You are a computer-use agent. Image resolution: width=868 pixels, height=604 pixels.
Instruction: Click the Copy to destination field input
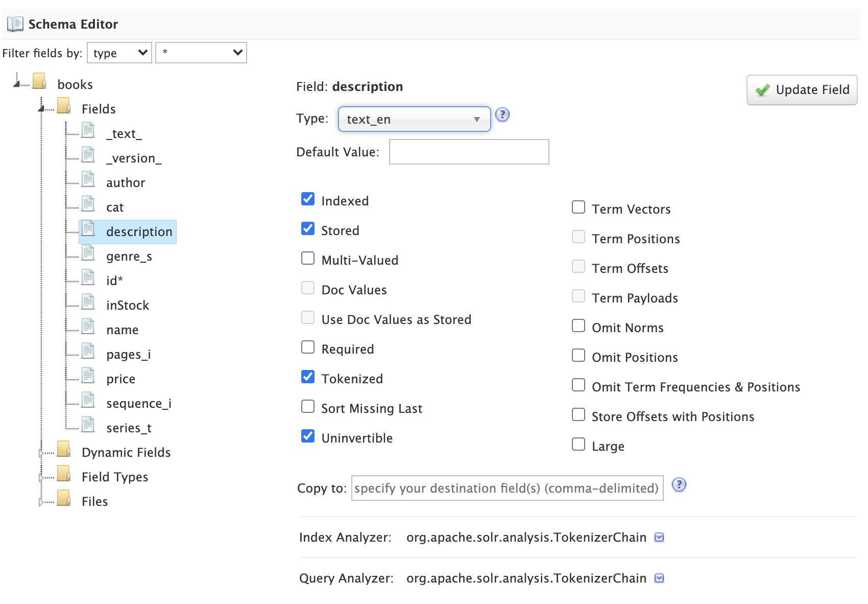point(507,488)
